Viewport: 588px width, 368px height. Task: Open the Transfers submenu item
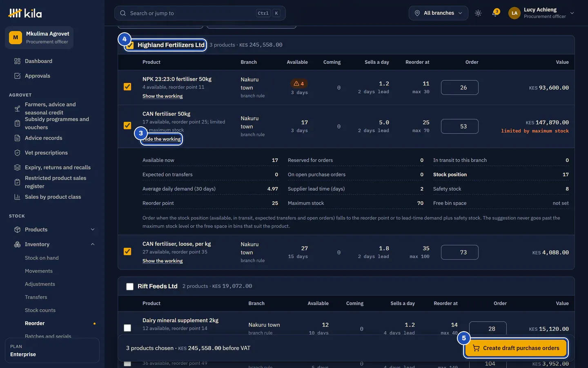point(36,297)
